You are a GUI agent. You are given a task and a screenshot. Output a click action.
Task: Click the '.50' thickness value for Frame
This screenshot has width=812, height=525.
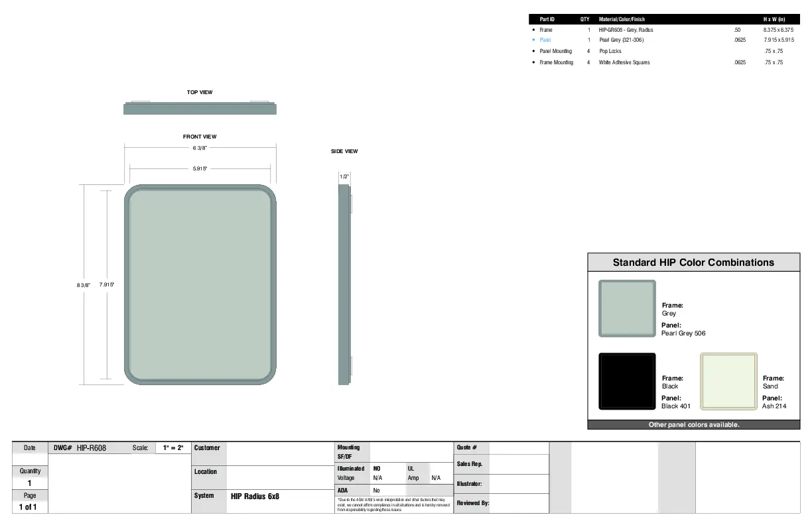tap(738, 30)
